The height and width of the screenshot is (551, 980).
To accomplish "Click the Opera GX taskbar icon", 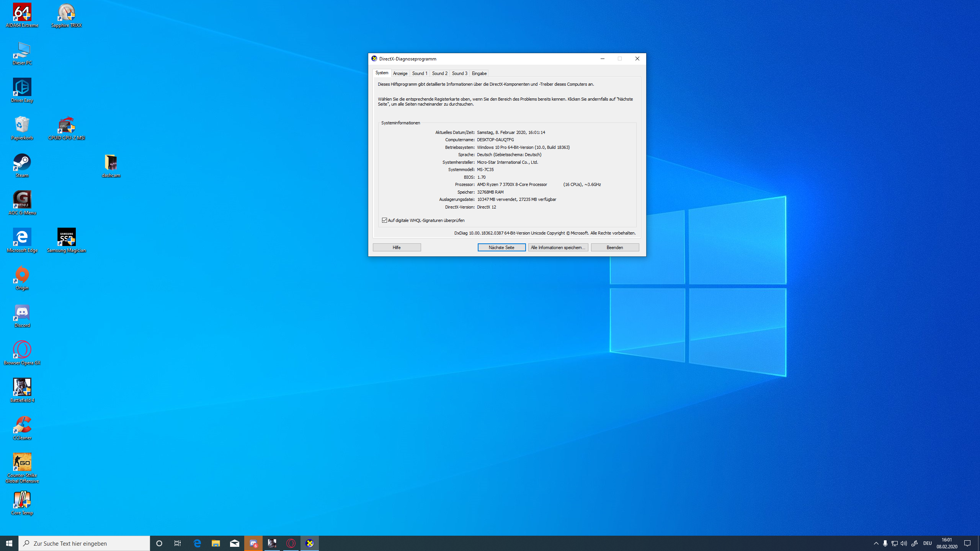I will point(291,543).
